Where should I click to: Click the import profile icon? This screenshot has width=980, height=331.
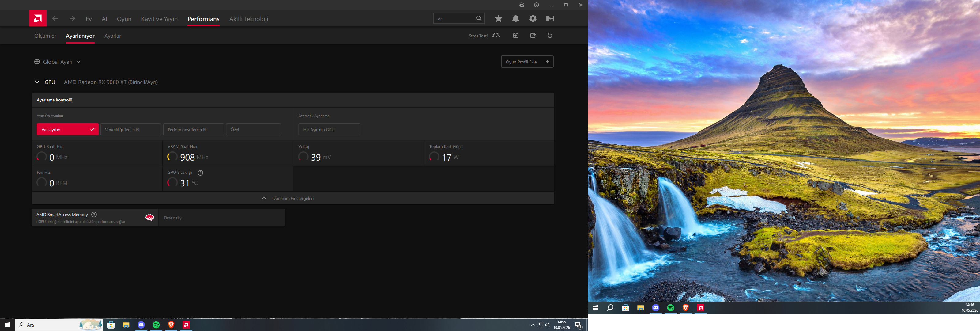coord(516,36)
